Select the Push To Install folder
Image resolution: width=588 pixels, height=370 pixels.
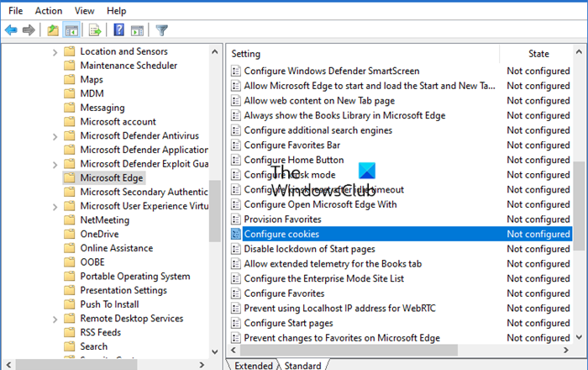[109, 304]
